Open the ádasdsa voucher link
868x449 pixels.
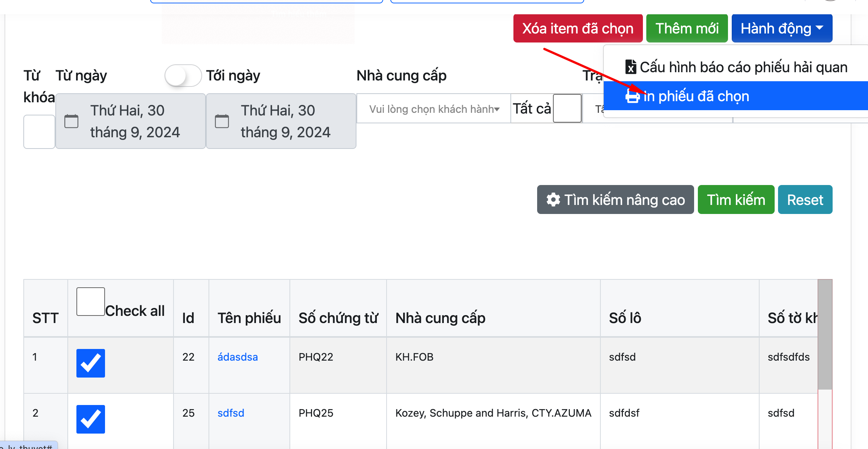238,357
